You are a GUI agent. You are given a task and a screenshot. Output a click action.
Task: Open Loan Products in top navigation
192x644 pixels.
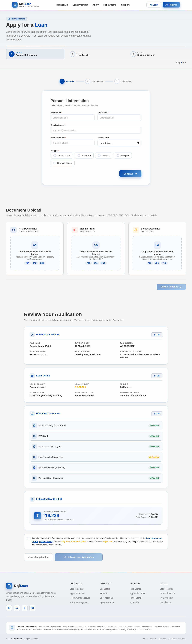(x=80, y=5)
